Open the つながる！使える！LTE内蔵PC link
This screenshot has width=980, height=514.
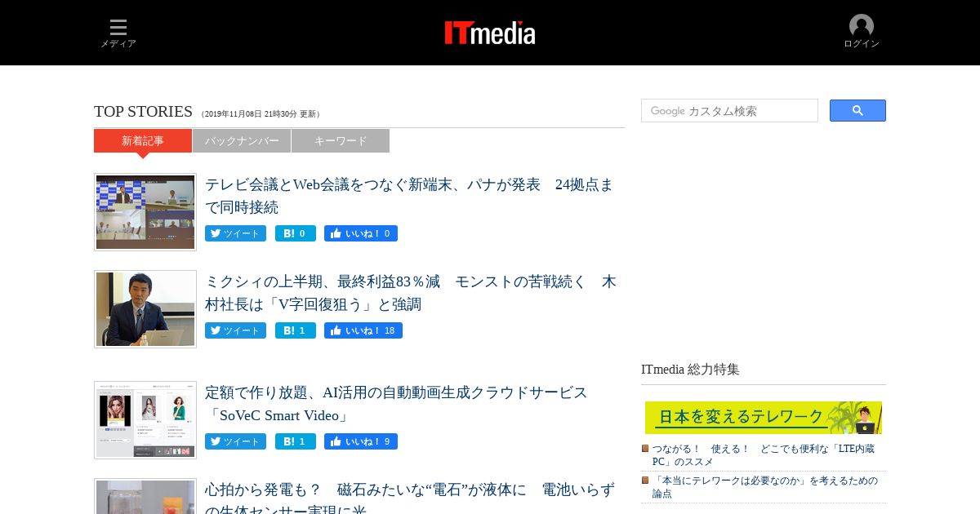pos(764,455)
